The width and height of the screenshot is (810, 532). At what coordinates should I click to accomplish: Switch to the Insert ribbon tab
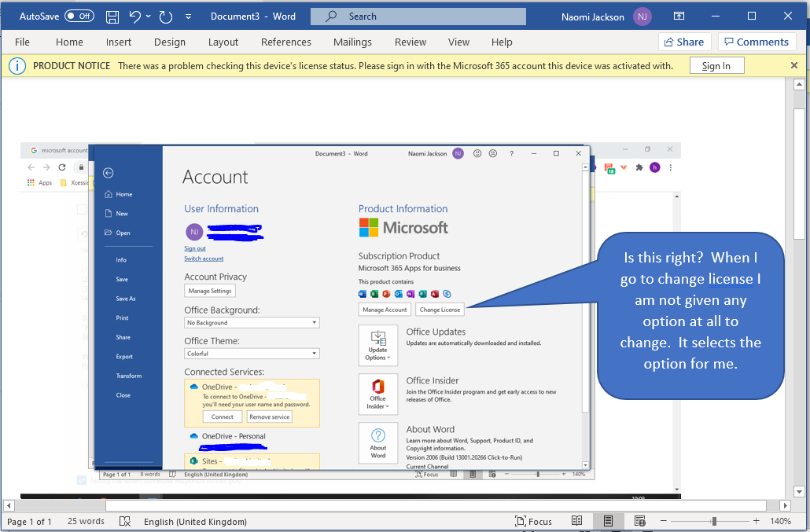pyautogui.click(x=118, y=42)
